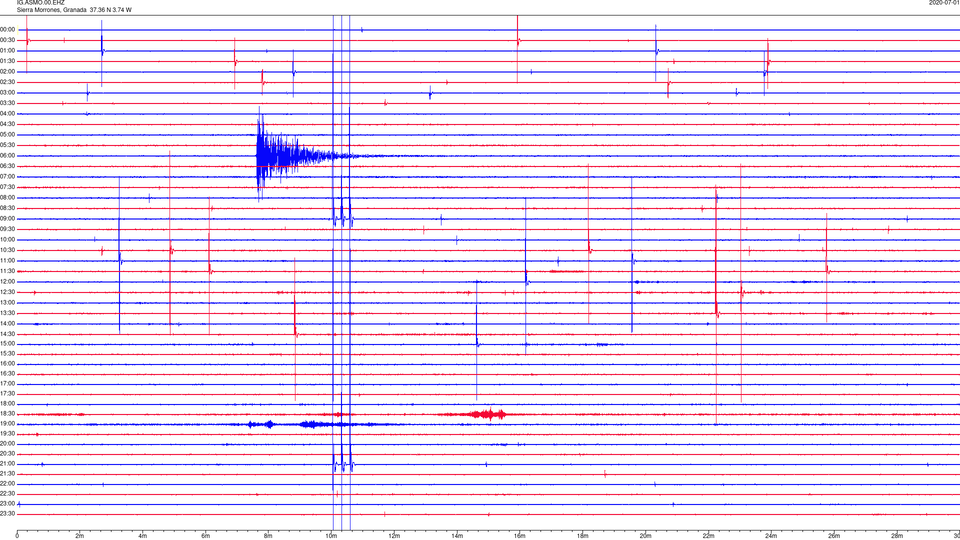960x540 pixels.
Task: Click the 05:00 time label
Action: (x=8, y=135)
